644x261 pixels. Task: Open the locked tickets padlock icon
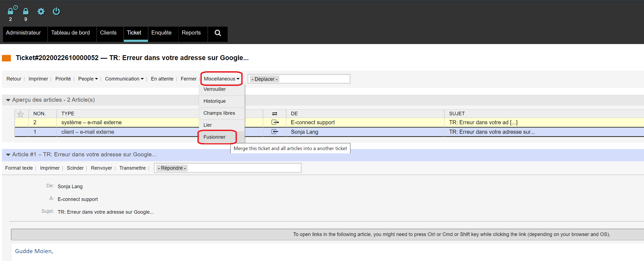click(x=26, y=11)
